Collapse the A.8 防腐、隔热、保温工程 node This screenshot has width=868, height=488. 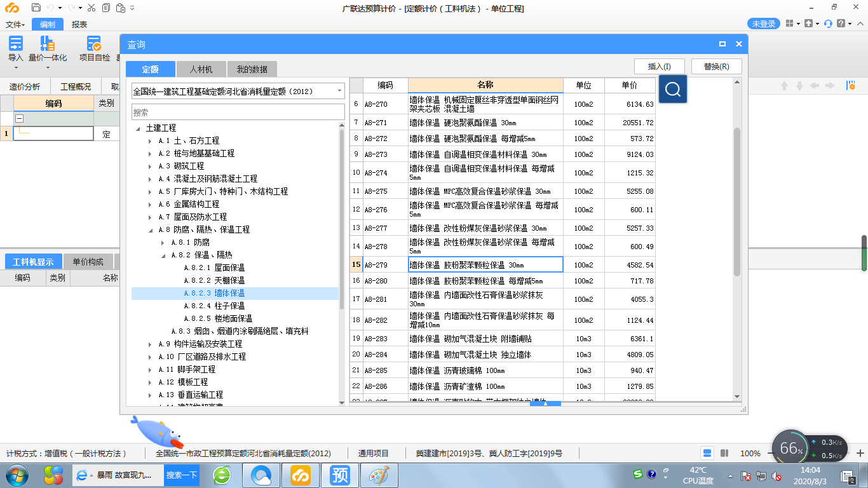point(150,229)
